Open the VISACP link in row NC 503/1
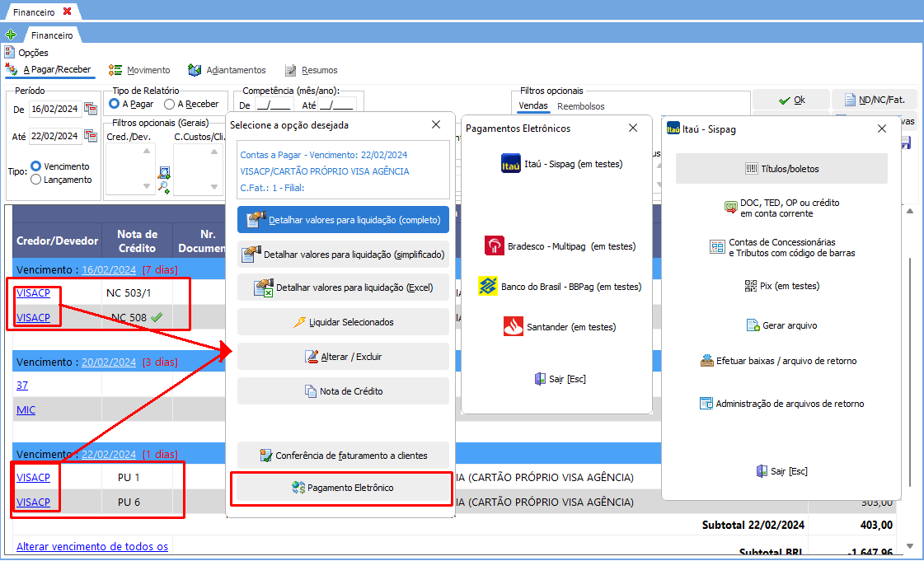 click(33, 292)
